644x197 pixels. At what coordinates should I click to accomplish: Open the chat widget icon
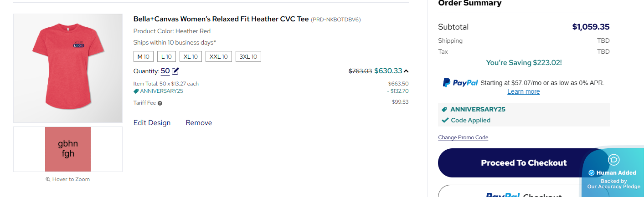pos(613,160)
